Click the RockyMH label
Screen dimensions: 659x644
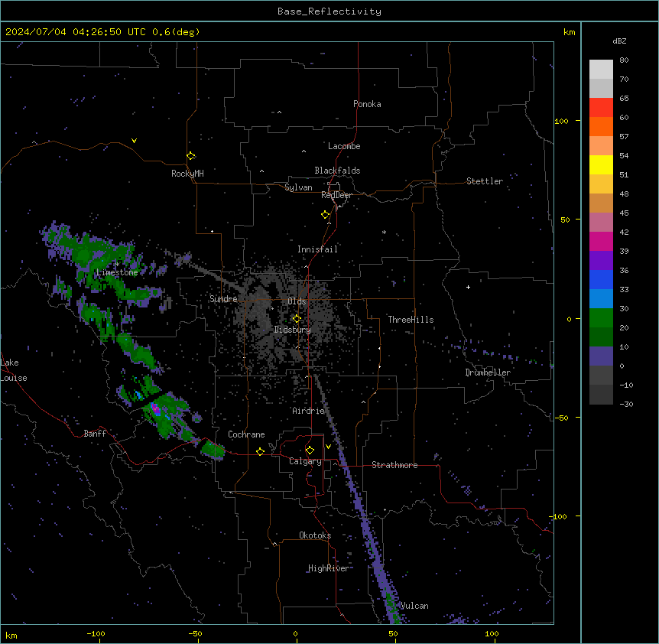point(187,174)
